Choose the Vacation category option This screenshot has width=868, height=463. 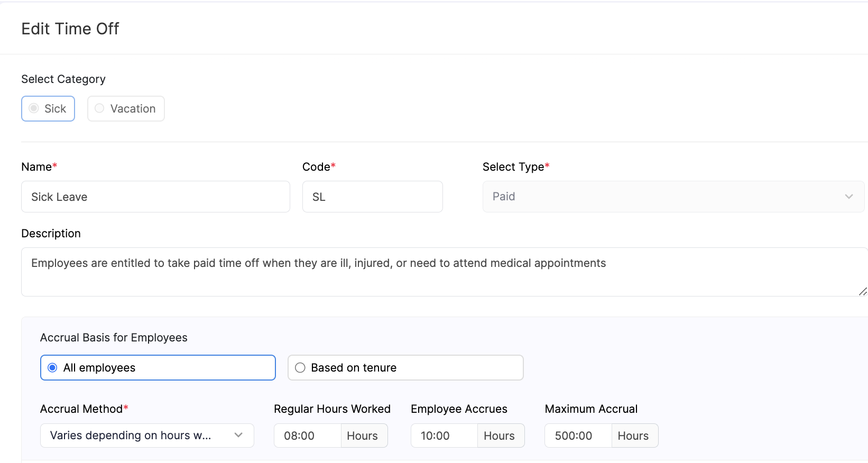(99, 108)
